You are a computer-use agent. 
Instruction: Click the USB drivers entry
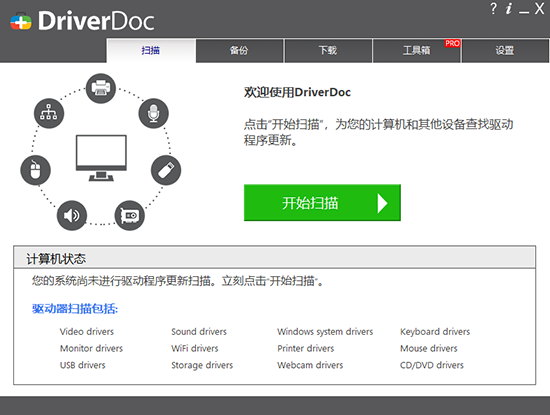pos(82,365)
